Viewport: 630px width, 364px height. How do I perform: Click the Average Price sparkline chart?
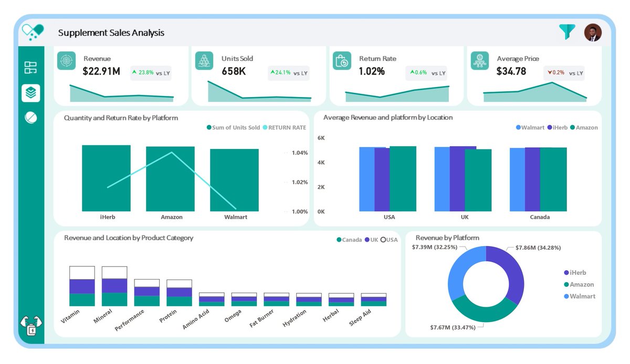click(535, 92)
